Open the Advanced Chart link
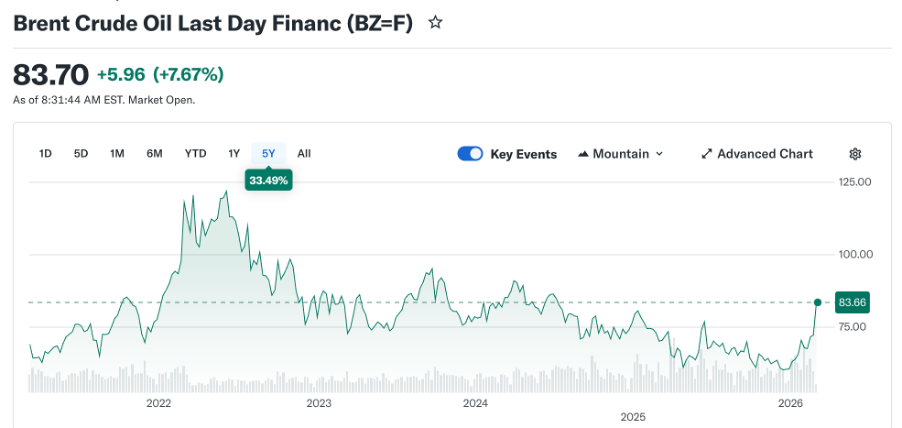 pyautogui.click(x=757, y=154)
